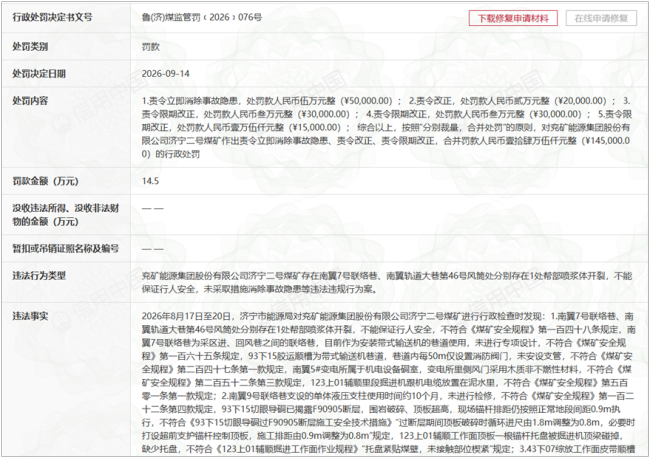
Task: Click 在线申请修复 button
Action: [601, 18]
